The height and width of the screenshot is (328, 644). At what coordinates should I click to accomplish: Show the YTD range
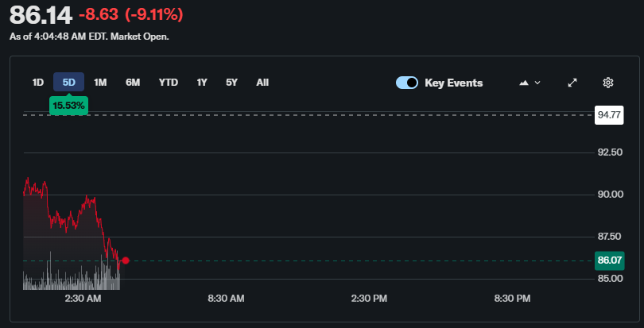(168, 82)
